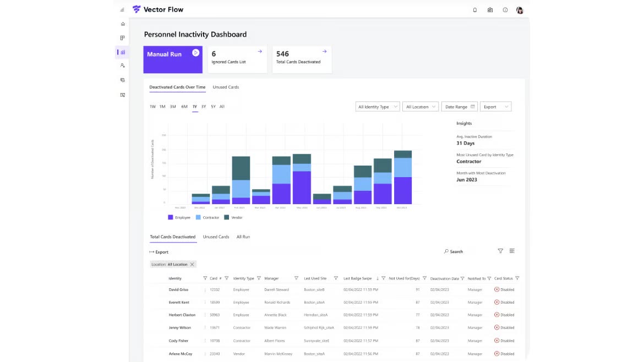
Task: Expand the All Identity Type dropdown
Action: point(377,107)
